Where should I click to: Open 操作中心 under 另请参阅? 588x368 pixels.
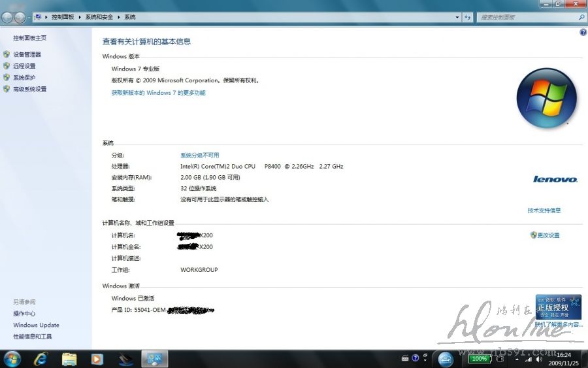pos(24,314)
